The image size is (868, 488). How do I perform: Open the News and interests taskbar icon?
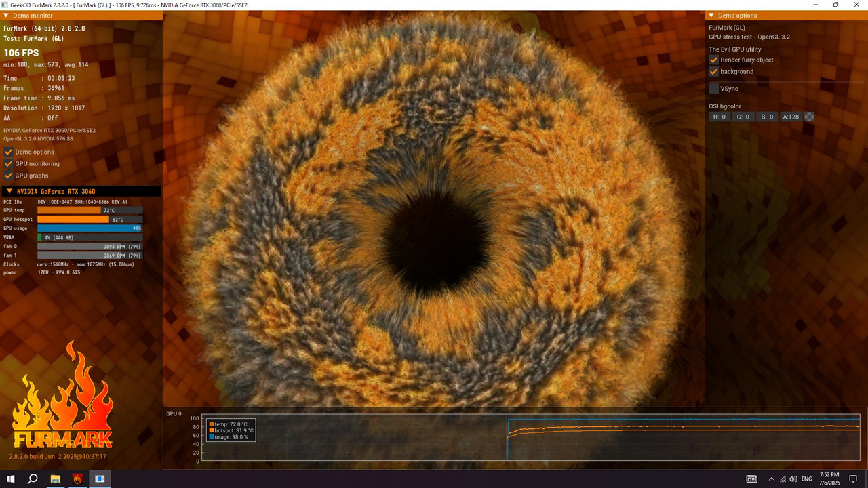click(751, 479)
